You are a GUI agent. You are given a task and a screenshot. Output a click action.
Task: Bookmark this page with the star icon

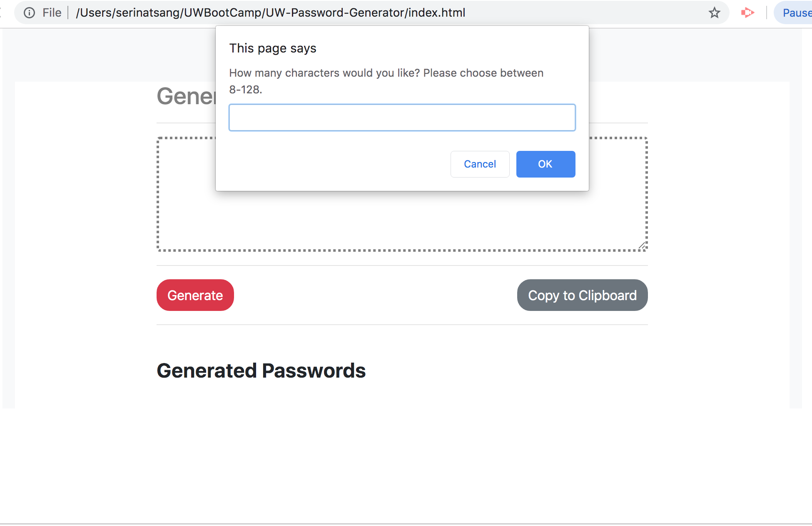click(715, 13)
